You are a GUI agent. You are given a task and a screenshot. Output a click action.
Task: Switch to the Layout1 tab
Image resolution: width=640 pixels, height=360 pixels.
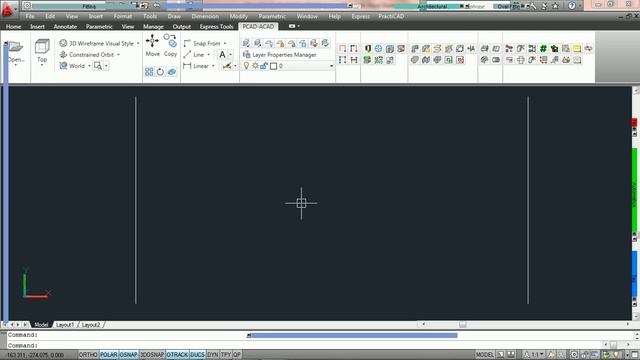(65, 325)
